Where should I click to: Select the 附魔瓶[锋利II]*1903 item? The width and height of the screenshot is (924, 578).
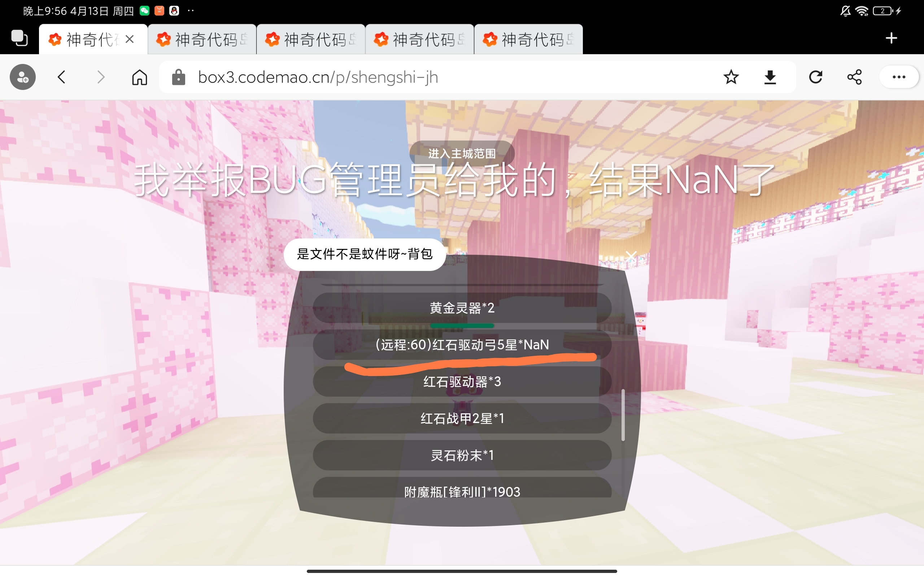pyautogui.click(x=462, y=487)
